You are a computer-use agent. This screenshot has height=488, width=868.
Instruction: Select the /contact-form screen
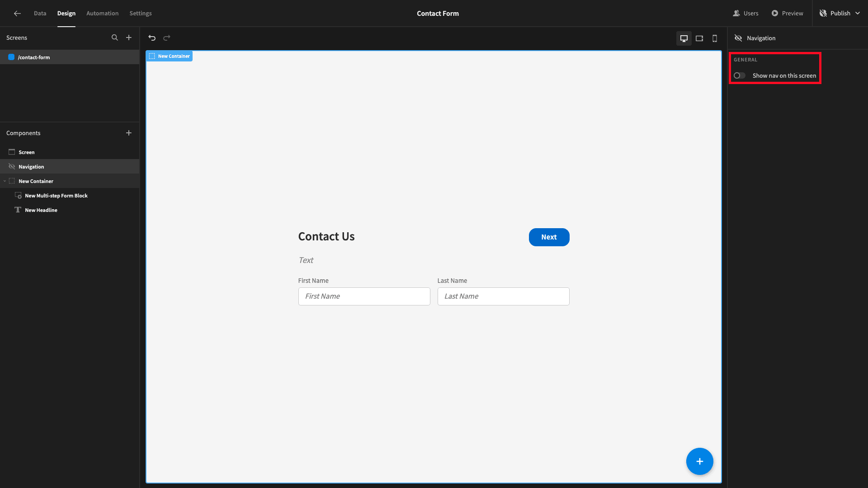[70, 57]
